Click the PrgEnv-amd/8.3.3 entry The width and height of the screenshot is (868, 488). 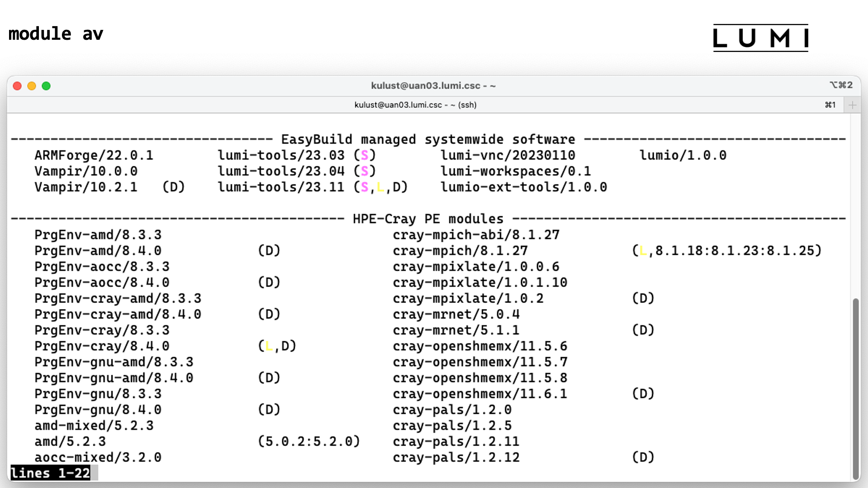[98, 235]
